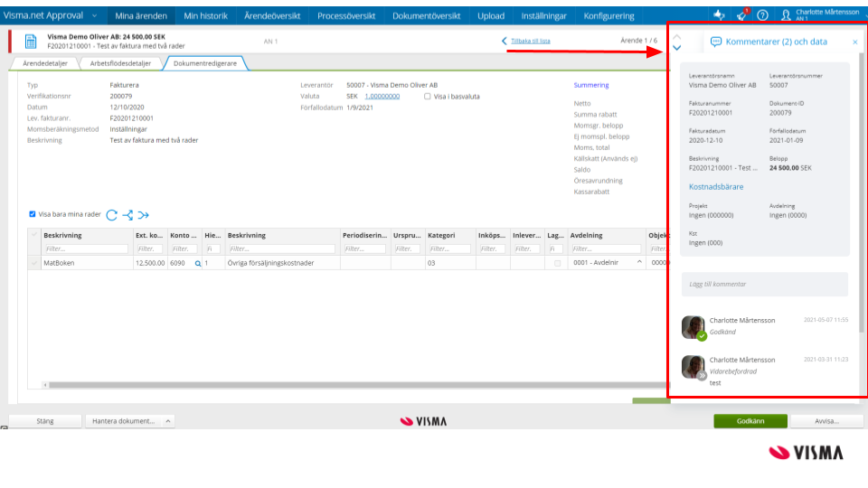Viewport: 868px width, 488px height.
Task: Click the Avdelning column filter field
Action: [606, 249]
